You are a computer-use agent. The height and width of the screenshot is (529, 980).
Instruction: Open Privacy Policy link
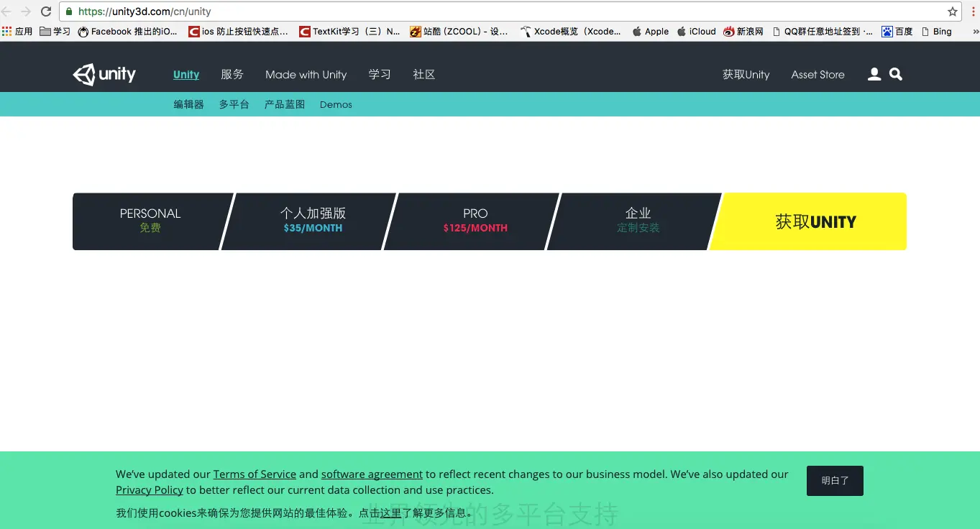point(150,490)
